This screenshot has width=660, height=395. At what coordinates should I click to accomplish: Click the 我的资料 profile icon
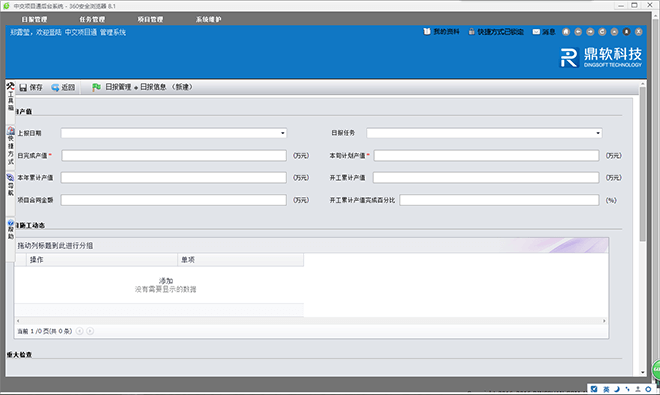click(x=427, y=32)
